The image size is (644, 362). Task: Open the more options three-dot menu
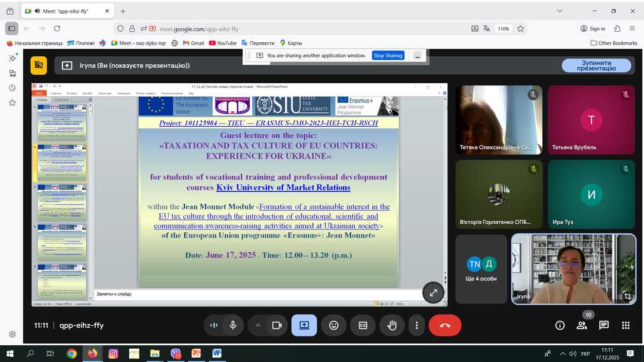click(417, 326)
